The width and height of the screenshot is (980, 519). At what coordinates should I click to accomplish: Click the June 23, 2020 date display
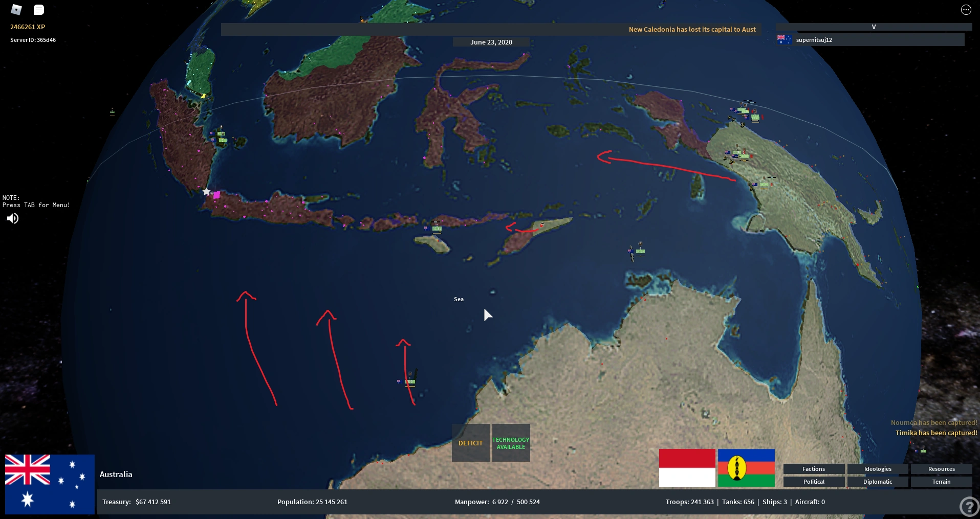[491, 42]
